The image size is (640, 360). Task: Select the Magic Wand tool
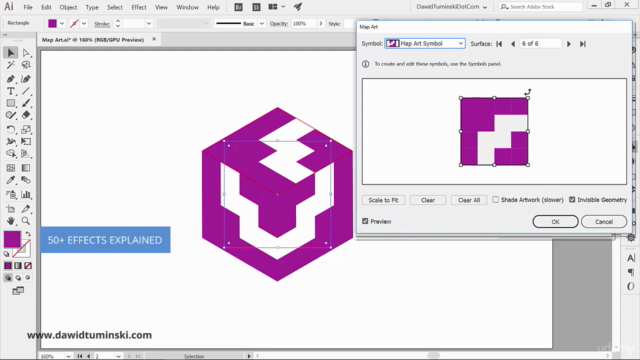click(11, 65)
